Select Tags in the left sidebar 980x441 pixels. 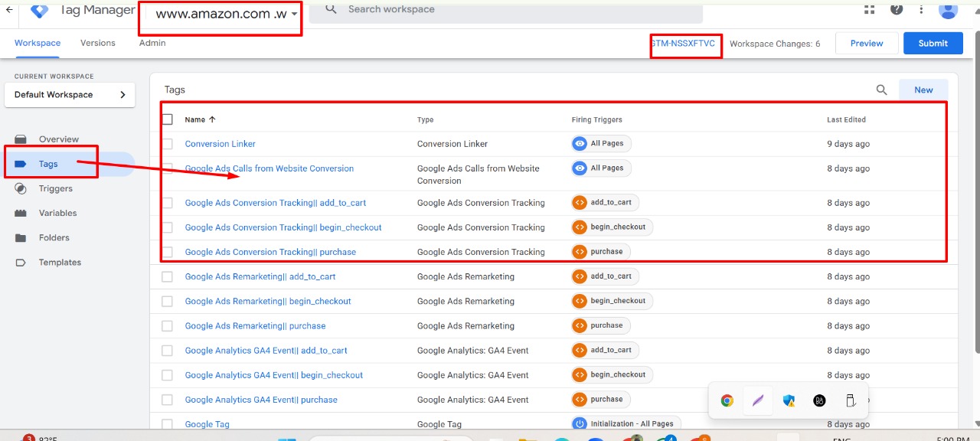tap(48, 164)
